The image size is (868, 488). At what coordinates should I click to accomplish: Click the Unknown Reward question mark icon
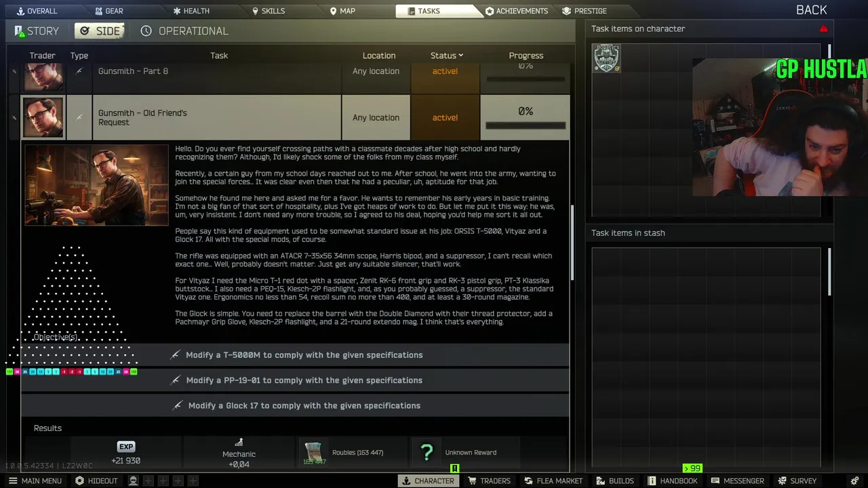(427, 453)
